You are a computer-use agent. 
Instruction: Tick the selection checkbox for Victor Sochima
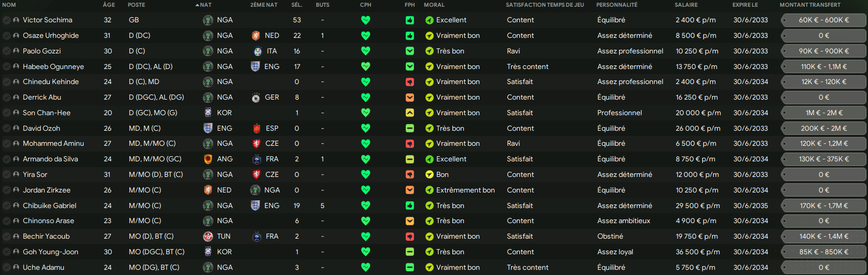[6, 20]
